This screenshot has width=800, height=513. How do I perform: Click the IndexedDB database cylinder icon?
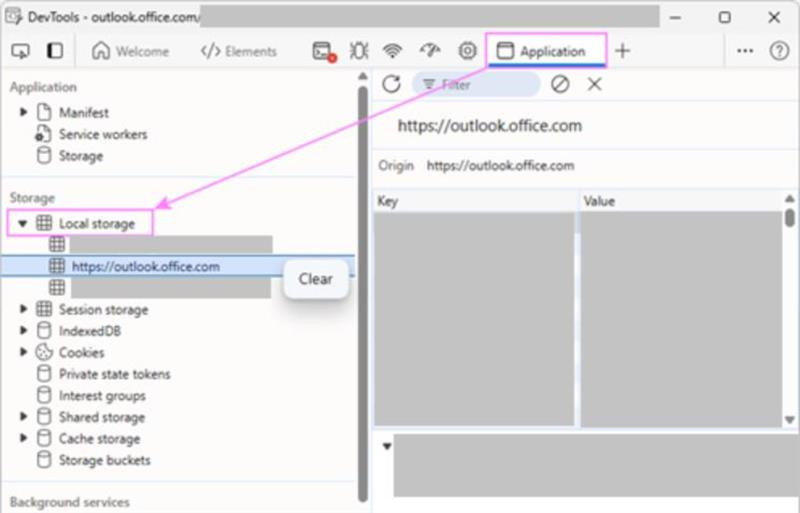44,330
